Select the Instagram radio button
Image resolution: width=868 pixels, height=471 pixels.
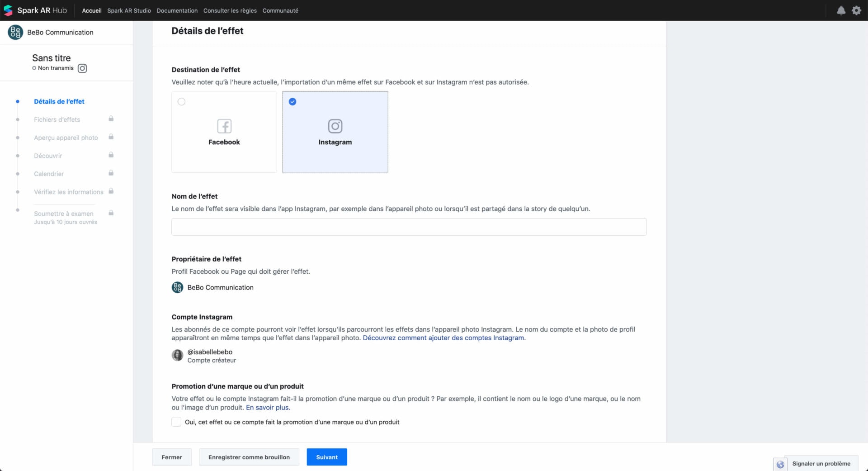pyautogui.click(x=292, y=102)
